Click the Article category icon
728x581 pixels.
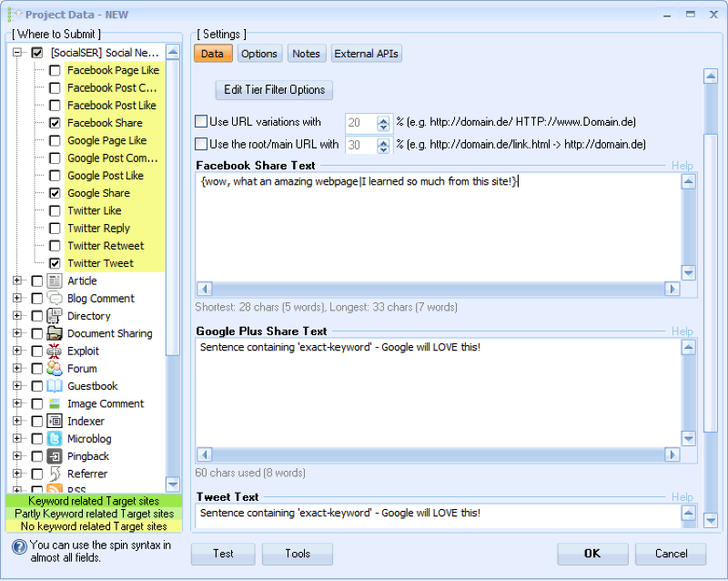pos(55,280)
